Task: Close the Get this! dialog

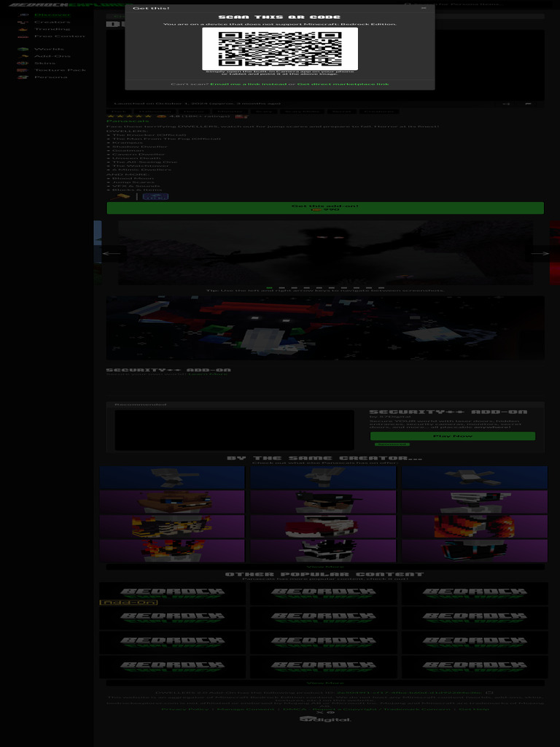Action: [x=424, y=7]
